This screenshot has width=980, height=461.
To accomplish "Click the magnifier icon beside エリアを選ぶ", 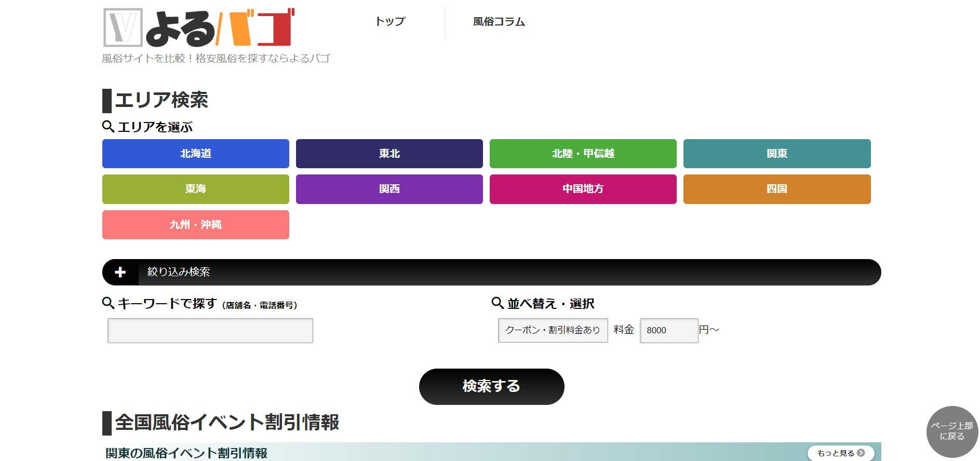I will (x=108, y=126).
